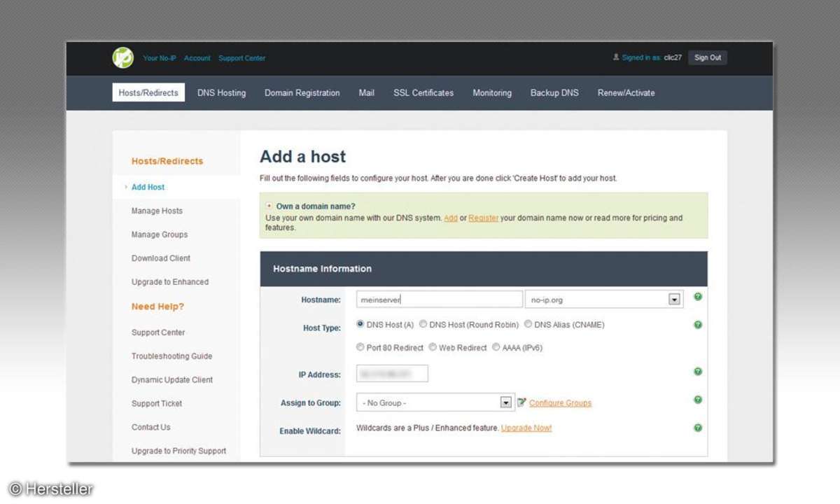
Task: Open Dynamic Update Client sidebar link
Action: [172, 380]
